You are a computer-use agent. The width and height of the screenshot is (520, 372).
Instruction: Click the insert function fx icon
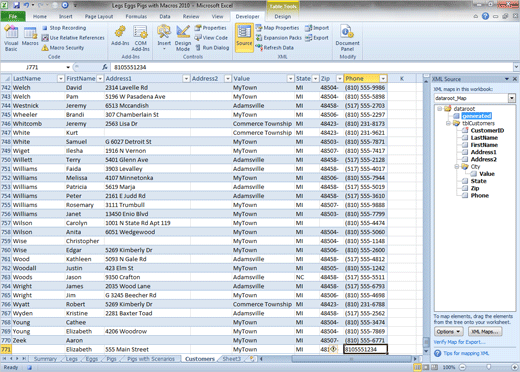105,67
